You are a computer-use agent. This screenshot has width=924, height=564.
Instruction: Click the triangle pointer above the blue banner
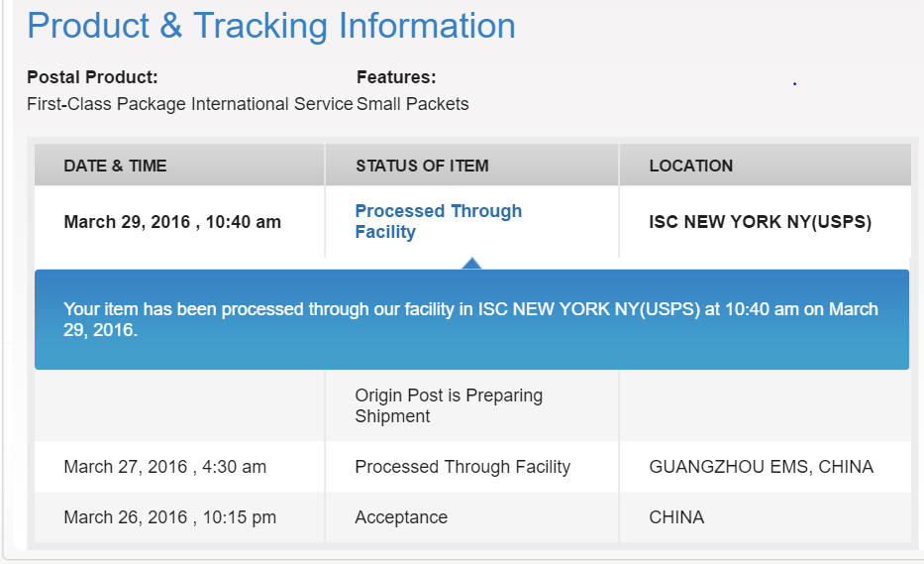pos(472,264)
